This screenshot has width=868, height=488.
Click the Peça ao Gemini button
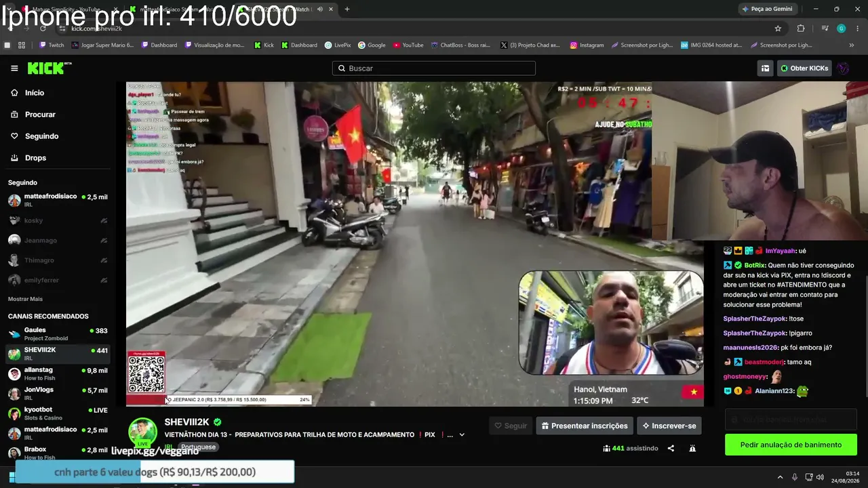coord(768,9)
